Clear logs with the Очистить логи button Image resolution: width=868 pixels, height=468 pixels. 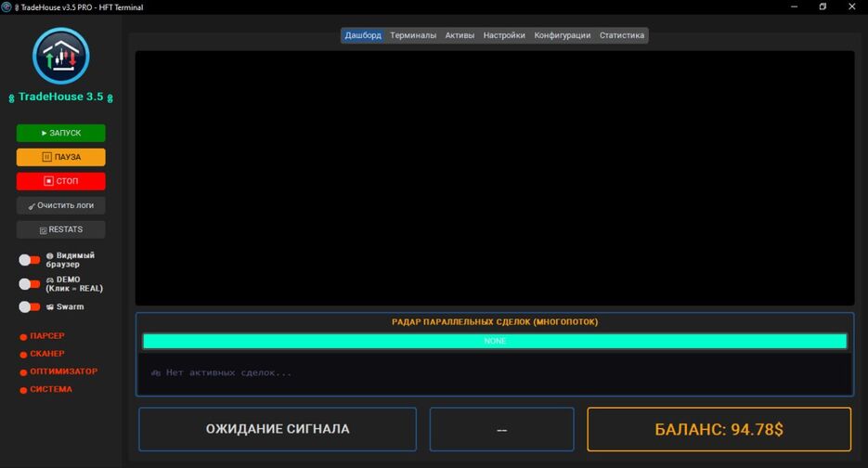point(61,205)
